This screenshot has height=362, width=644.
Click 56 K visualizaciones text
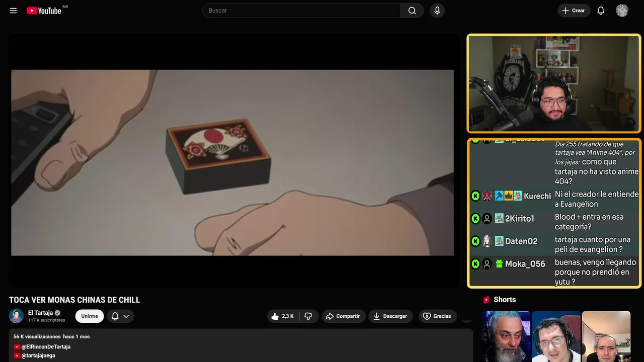point(37,336)
